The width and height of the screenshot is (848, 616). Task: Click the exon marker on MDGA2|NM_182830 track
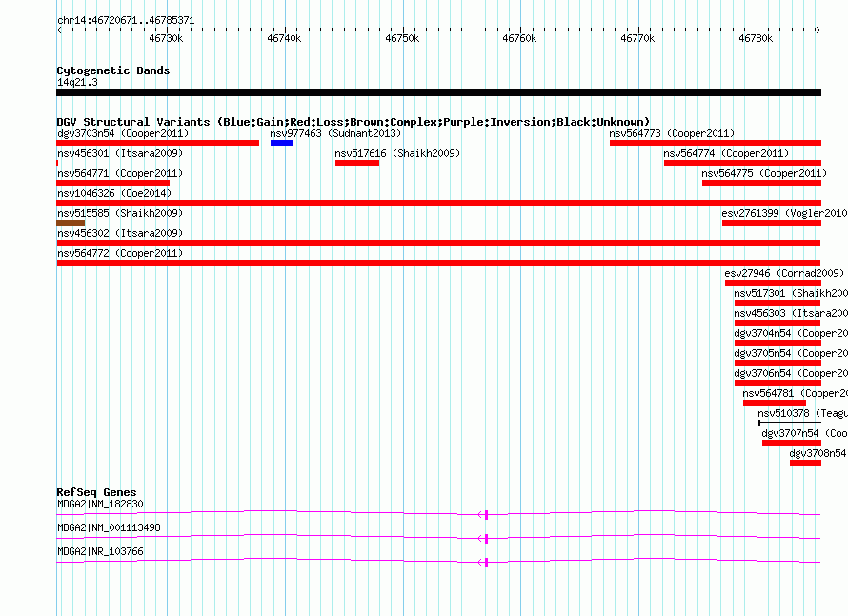[486, 515]
